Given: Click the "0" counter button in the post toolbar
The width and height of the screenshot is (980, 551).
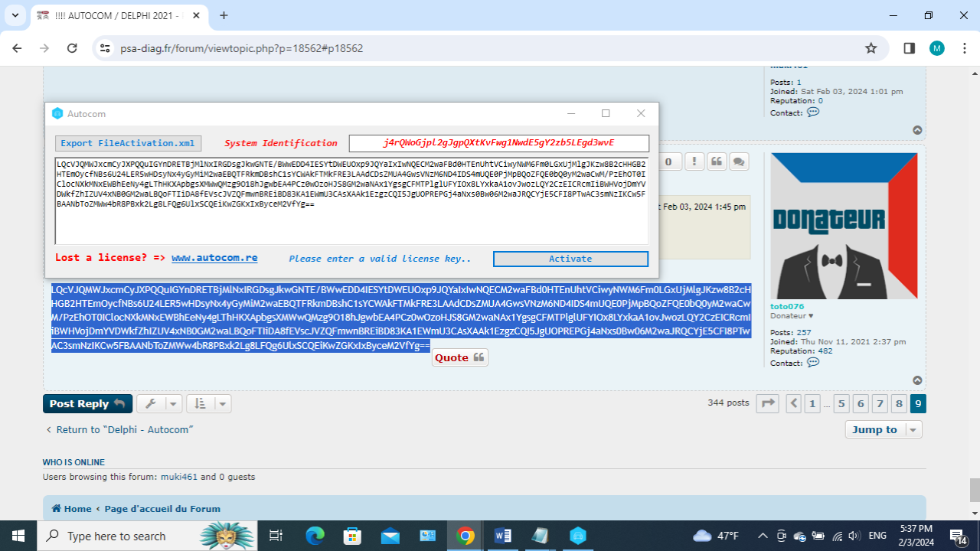Looking at the screenshot, I should (x=668, y=161).
